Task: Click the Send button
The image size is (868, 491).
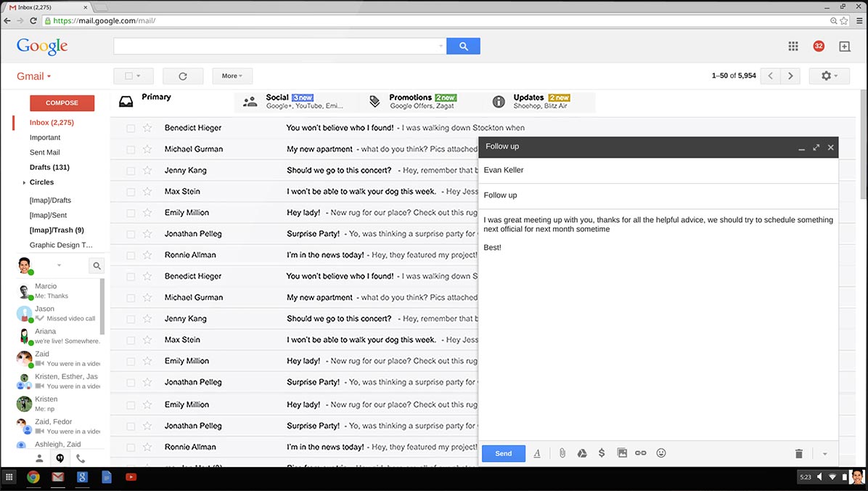Action: coord(503,453)
